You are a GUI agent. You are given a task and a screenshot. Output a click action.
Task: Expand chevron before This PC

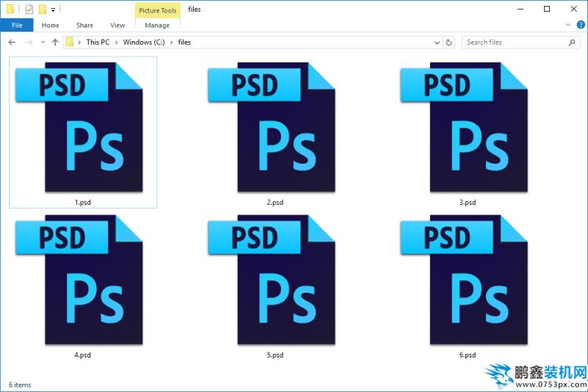pyautogui.click(x=79, y=43)
